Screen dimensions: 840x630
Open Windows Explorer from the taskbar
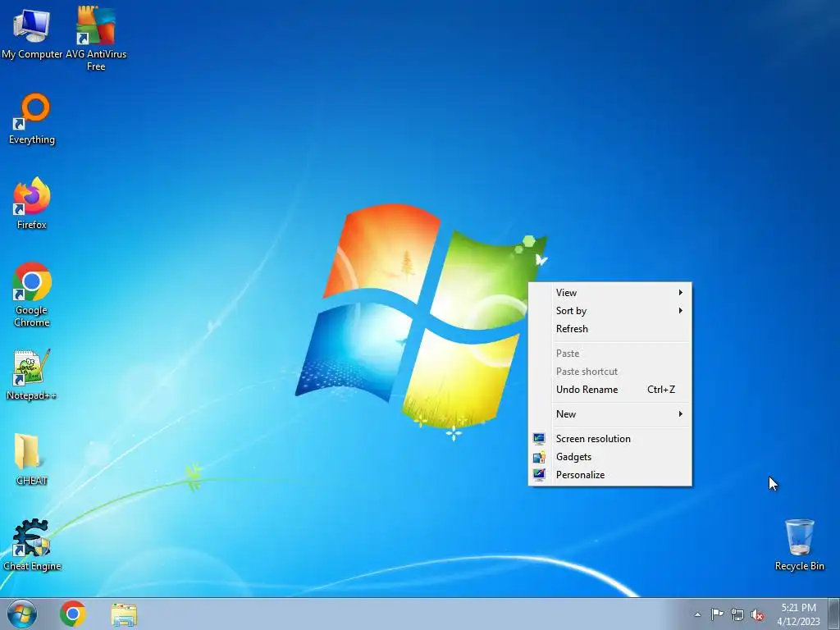pos(124,614)
